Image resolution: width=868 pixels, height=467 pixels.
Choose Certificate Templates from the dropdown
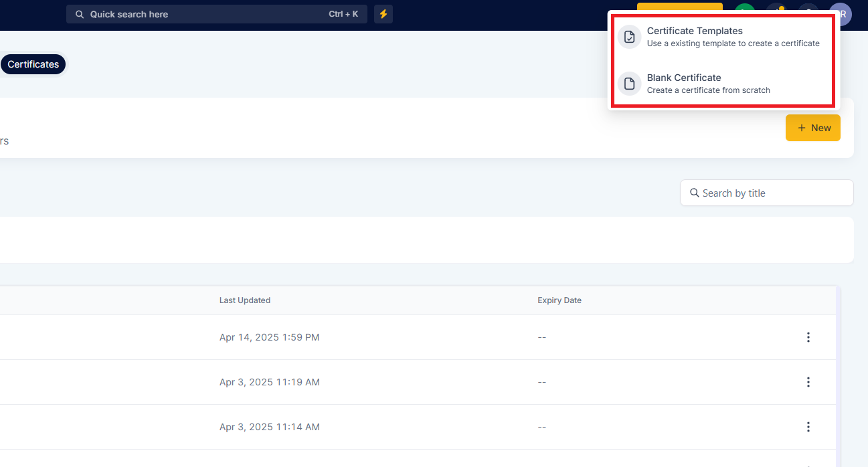tap(723, 37)
